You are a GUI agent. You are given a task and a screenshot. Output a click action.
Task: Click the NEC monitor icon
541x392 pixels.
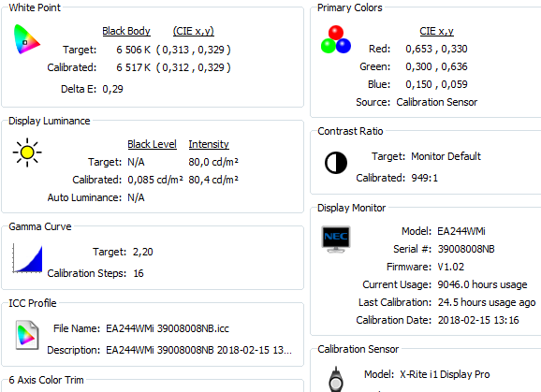336,239
